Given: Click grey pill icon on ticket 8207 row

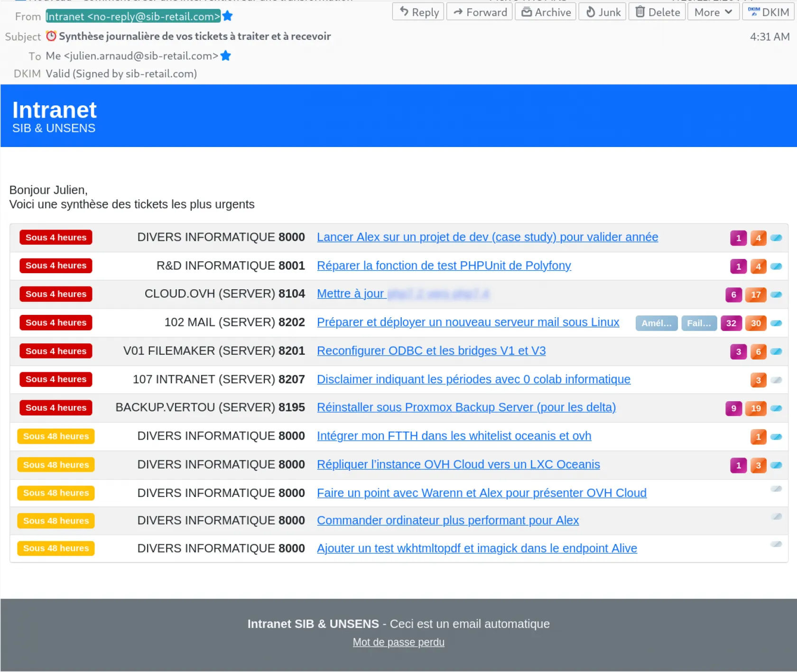Looking at the screenshot, I should (x=776, y=380).
